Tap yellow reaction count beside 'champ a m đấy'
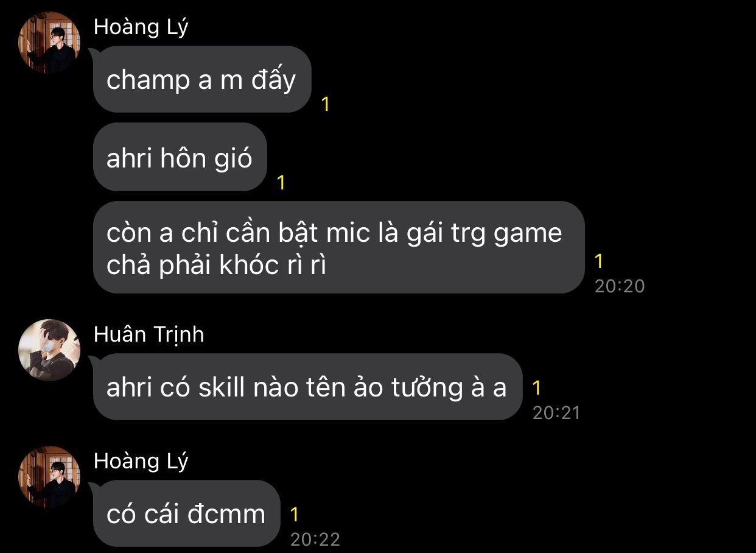 pos(326,104)
